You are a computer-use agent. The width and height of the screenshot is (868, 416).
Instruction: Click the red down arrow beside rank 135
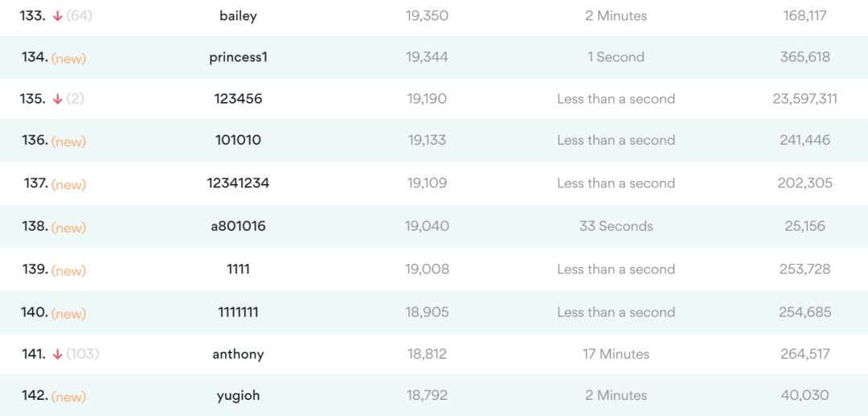coord(57,99)
